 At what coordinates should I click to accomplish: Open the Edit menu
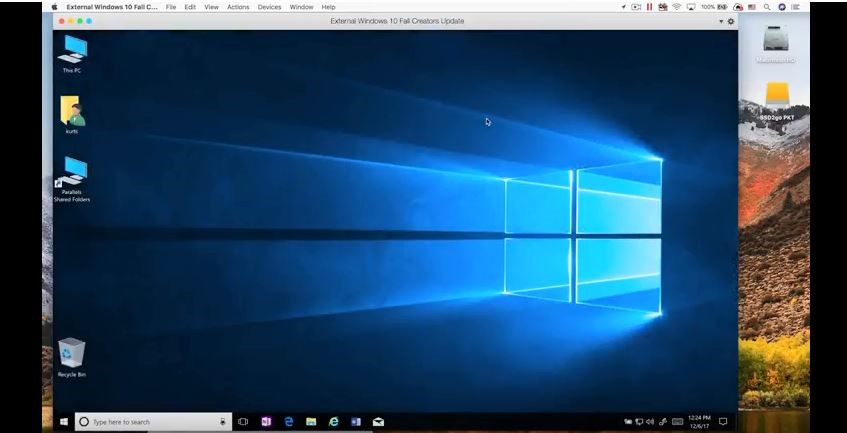[x=190, y=7]
